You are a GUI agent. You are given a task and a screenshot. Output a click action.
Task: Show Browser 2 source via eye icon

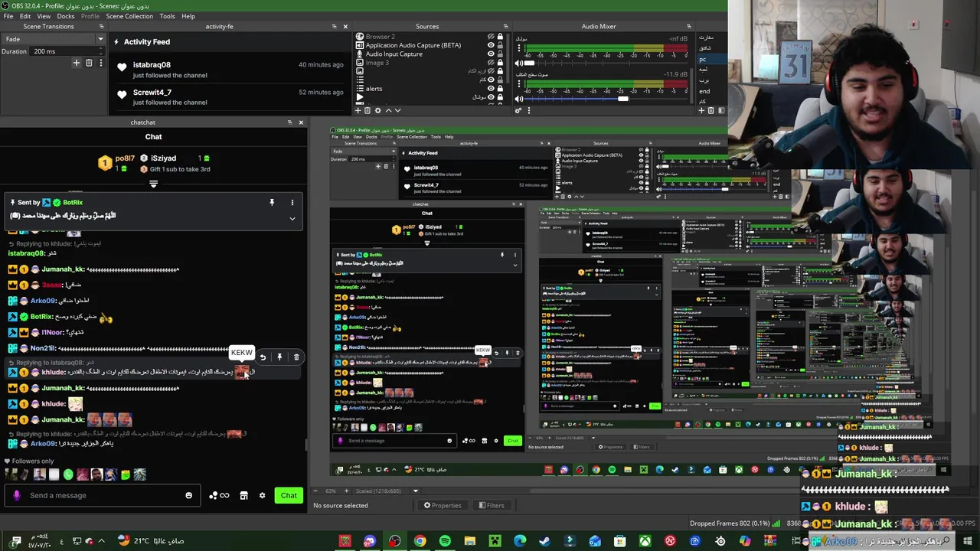pyautogui.click(x=491, y=37)
